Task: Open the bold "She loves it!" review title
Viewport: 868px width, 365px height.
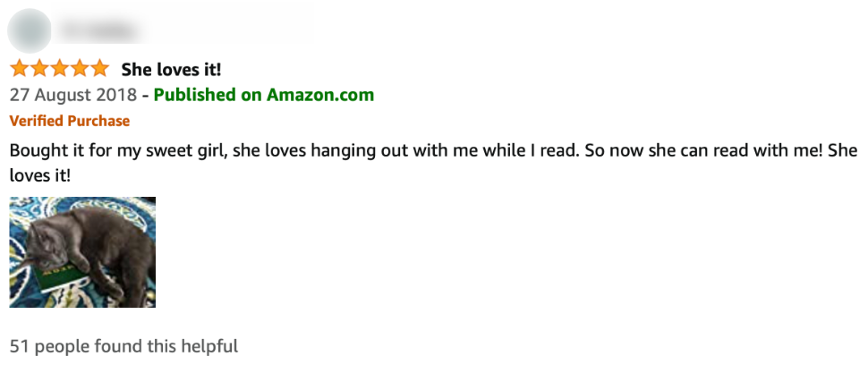Action: tap(171, 70)
